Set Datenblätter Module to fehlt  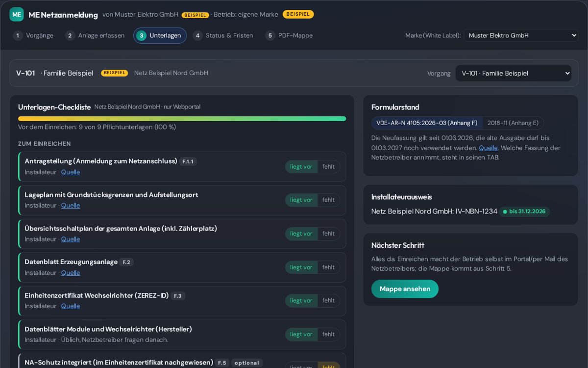328,334
